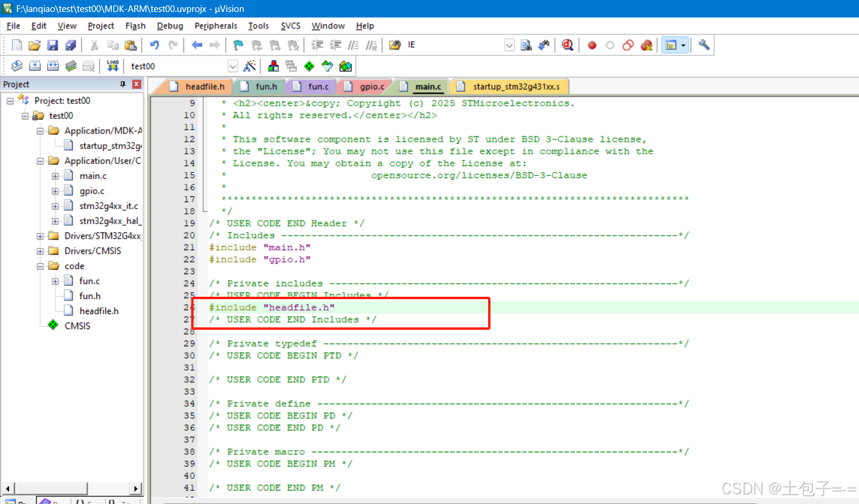
Task: Expand the Drivers/CMSIS folder
Action: [x=40, y=251]
